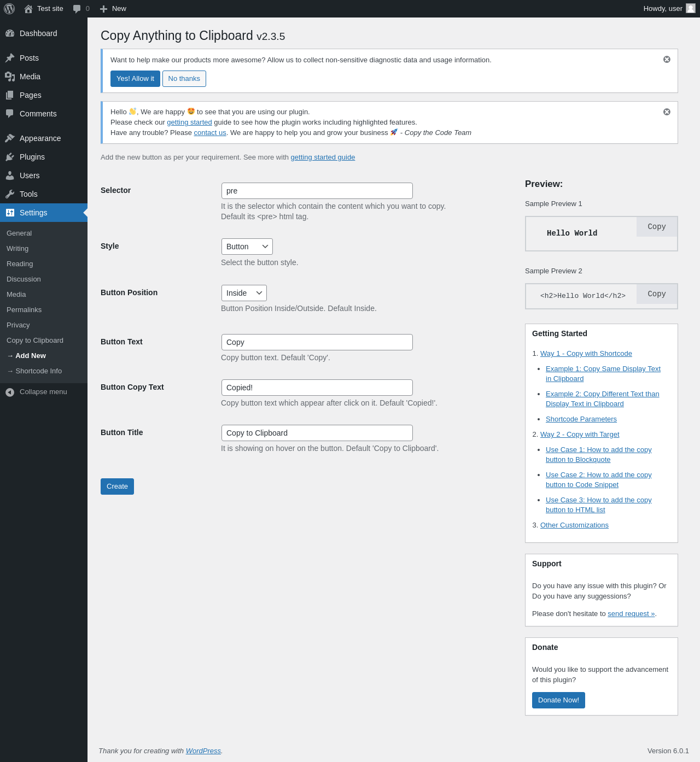Click the Comments icon in sidebar
700x762 pixels.
pyautogui.click(x=10, y=114)
